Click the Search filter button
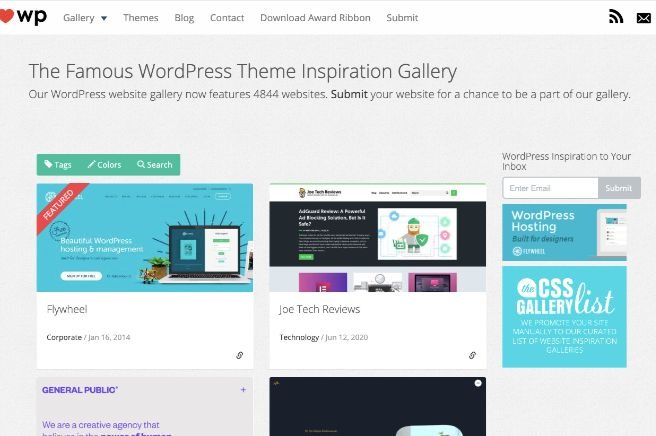656x436 pixels. click(x=154, y=164)
